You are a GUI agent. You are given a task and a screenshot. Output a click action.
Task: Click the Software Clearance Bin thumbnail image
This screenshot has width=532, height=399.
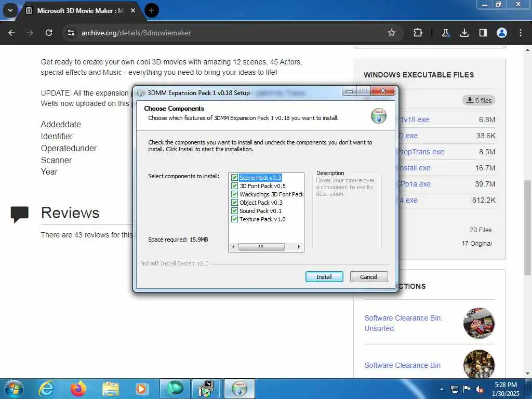[478, 364]
